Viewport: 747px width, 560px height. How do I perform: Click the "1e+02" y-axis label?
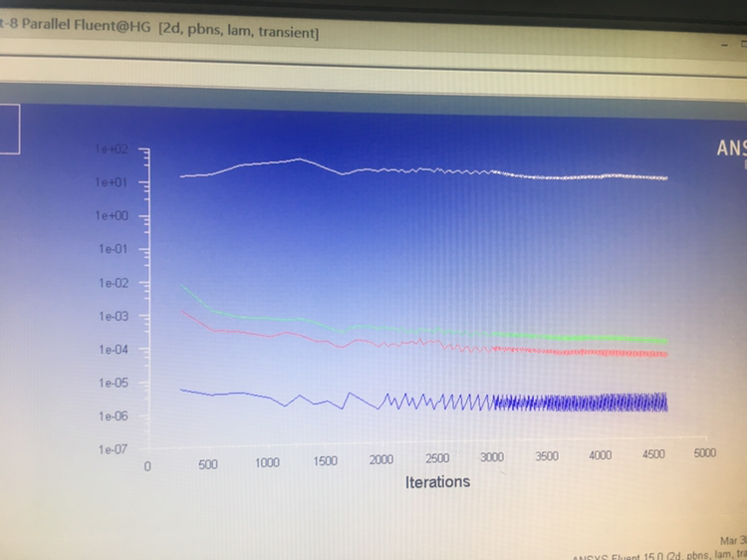(112, 148)
